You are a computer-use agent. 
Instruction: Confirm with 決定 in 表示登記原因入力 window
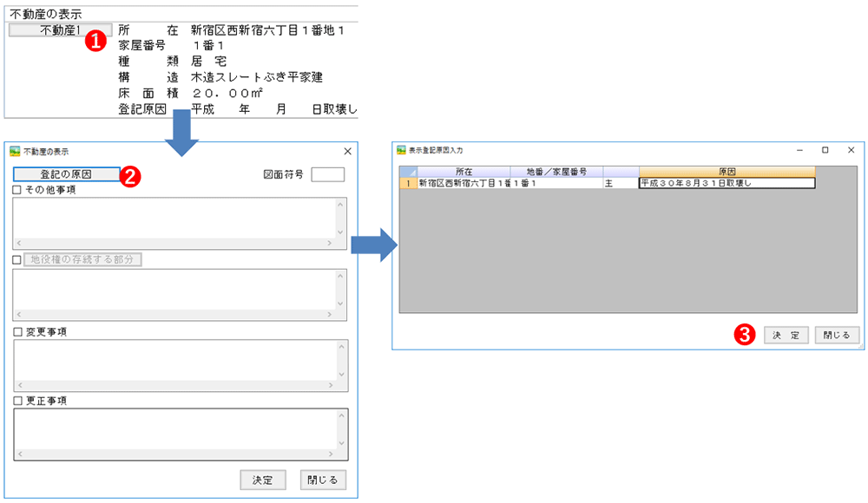(x=786, y=335)
